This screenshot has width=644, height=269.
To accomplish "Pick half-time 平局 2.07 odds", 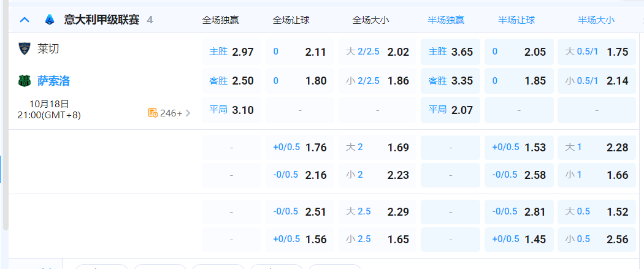I will coord(450,110).
